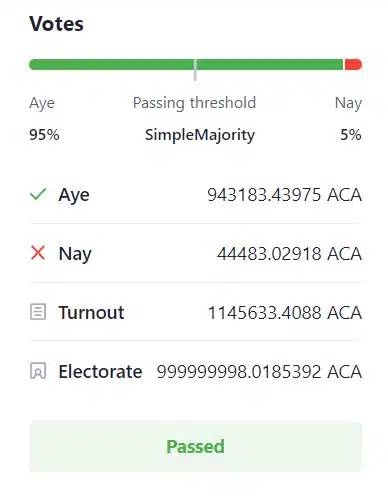The width and height of the screenshot is (388, 499).
Task: Click the Turnout value 1145633.4088 ACA
Action: pos(285,313)
